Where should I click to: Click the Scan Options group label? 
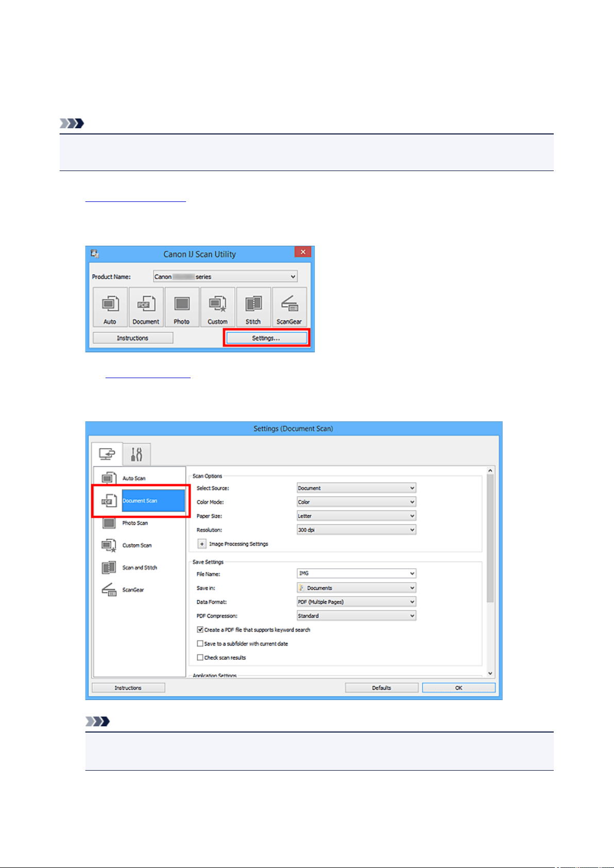click(207, 476)
